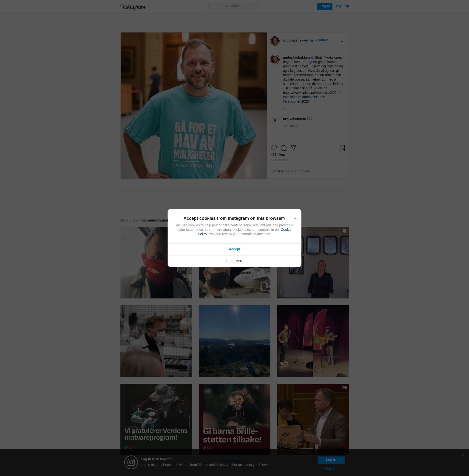Open the Cookie Policy link
The width and height of the screenshot is (469, 476).
(286, 230)
